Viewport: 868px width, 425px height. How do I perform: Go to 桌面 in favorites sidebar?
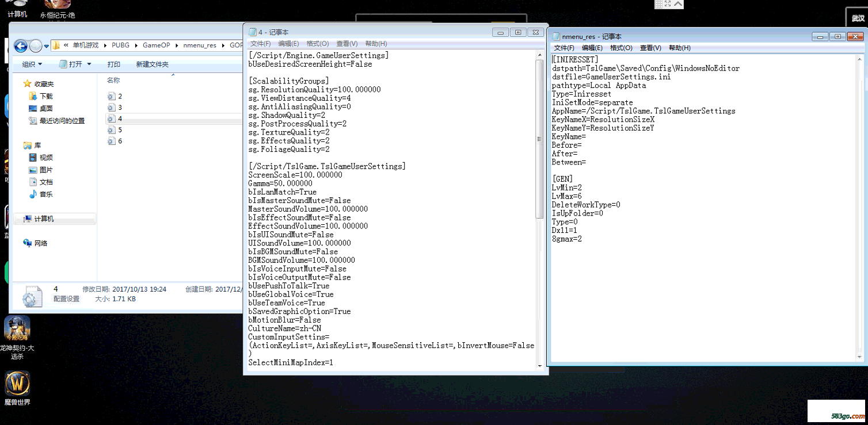[x=45, y=109]
